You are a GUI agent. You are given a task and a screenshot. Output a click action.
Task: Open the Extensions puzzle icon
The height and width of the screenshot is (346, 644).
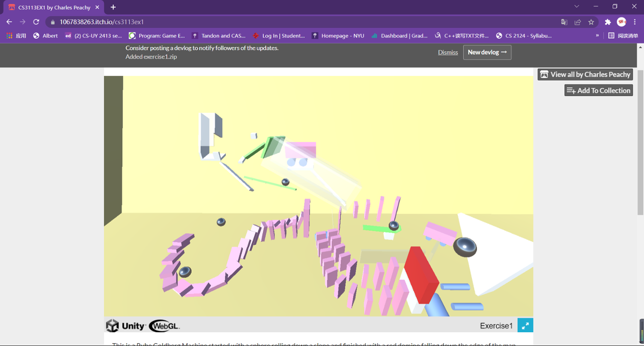[608, 22]
